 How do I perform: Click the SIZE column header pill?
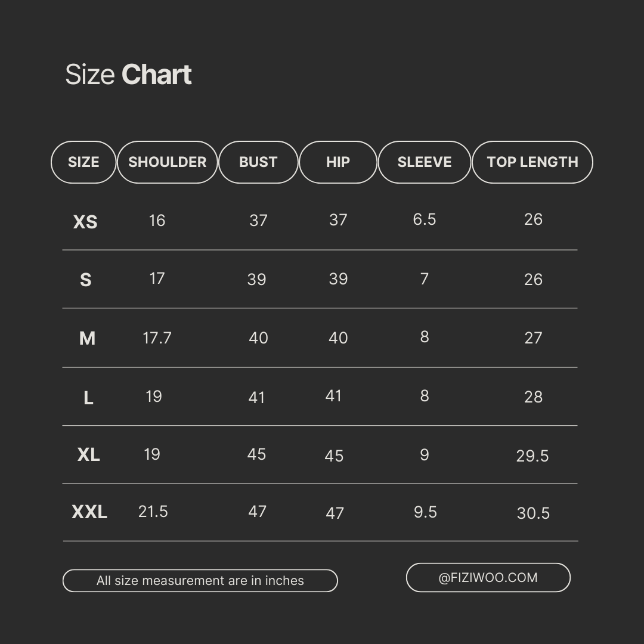(x=83, y=162)
